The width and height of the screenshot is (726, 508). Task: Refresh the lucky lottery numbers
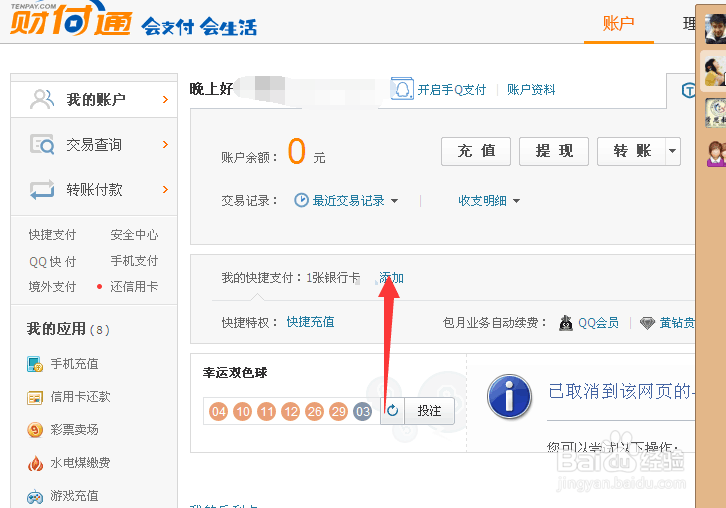(x=392, y=411)
